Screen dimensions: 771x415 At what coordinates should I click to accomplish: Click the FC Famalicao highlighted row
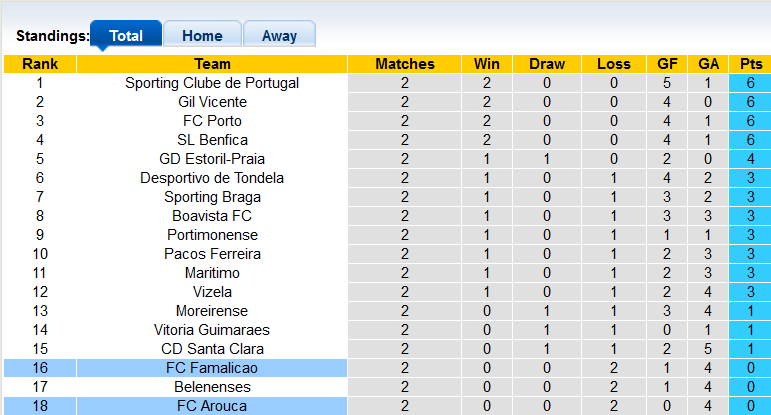pyautogui.click(x=212, y=368)
